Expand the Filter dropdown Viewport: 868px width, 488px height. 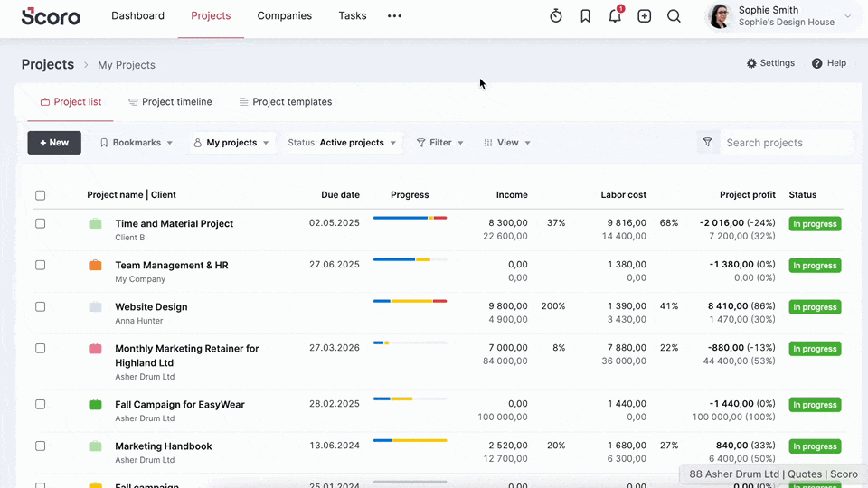439,143
